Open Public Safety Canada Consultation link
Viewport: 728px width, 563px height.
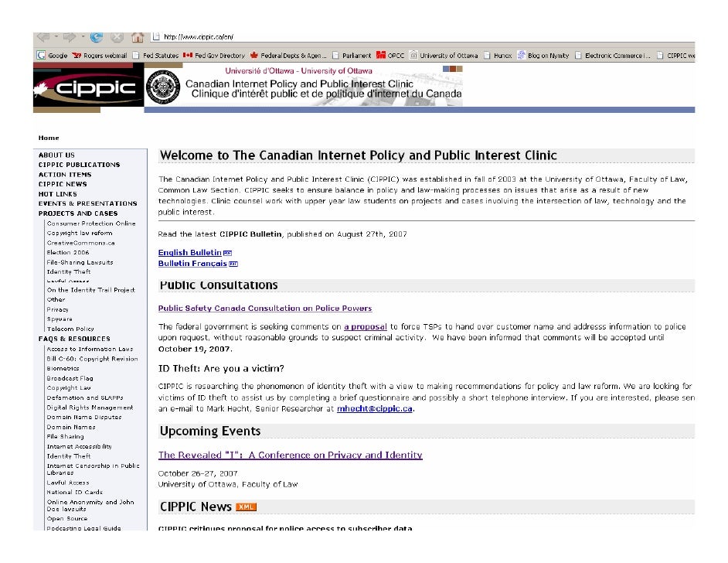[265, 309]
